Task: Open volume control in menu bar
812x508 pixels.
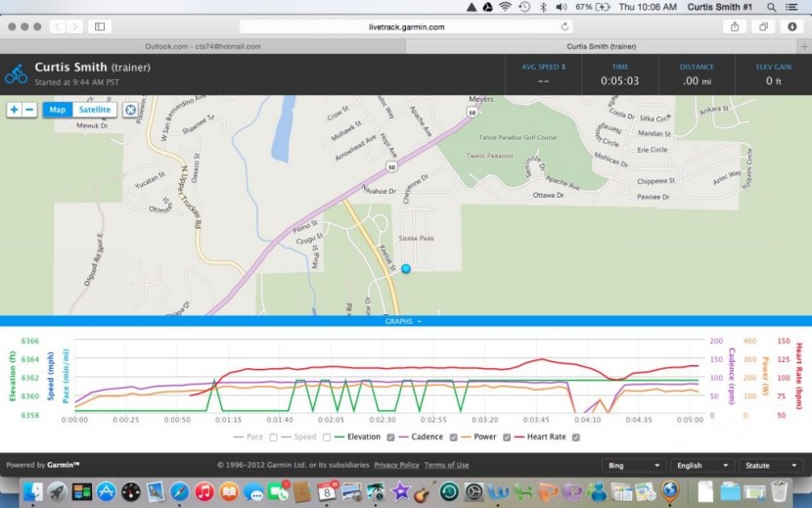Action: (x=561, y=7)
